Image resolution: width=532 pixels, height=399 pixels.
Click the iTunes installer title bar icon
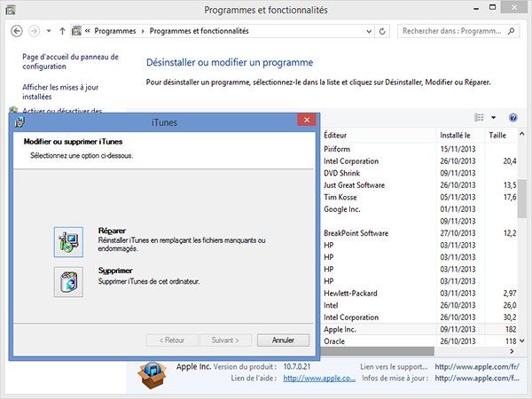pyautogui.click(x=20, y=122)
